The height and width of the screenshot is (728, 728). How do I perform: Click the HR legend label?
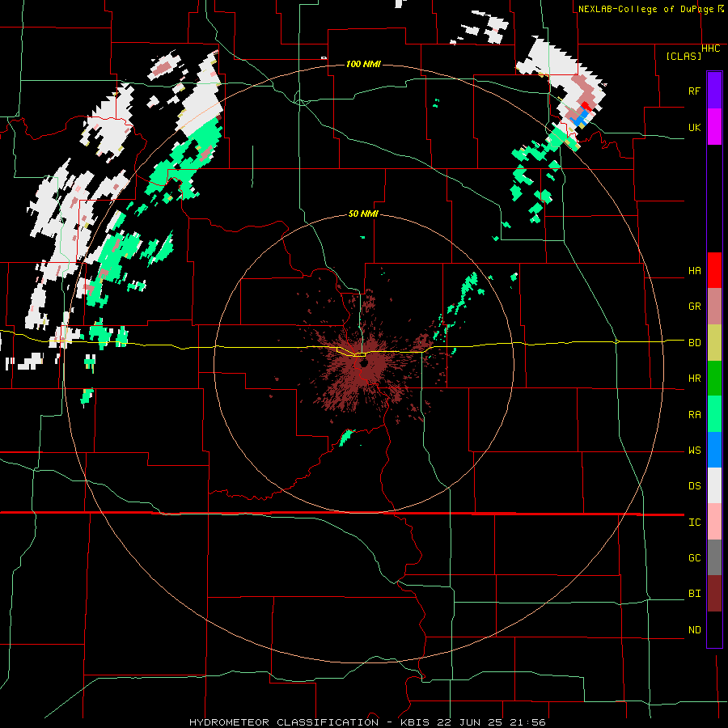695,379
